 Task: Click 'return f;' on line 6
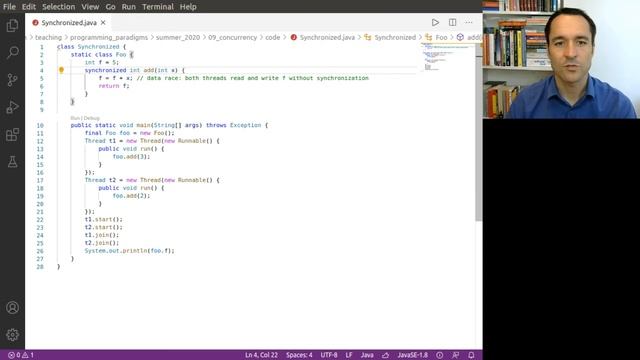pyautogui.click(x=114, y=86)
